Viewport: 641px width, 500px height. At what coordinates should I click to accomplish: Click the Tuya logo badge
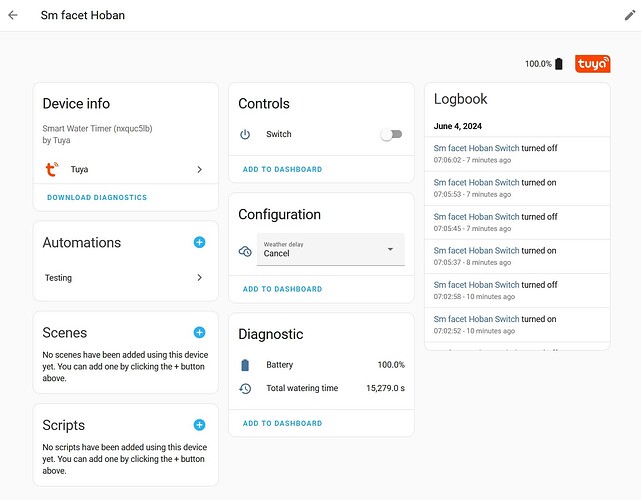(593, 63)
